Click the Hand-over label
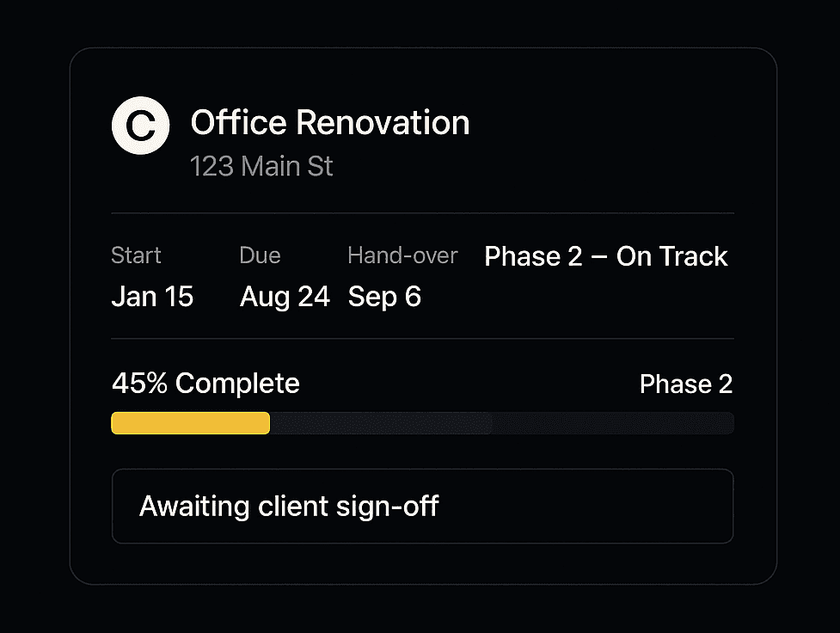This screenshot has width=840, height=633. tap(403, 255)
